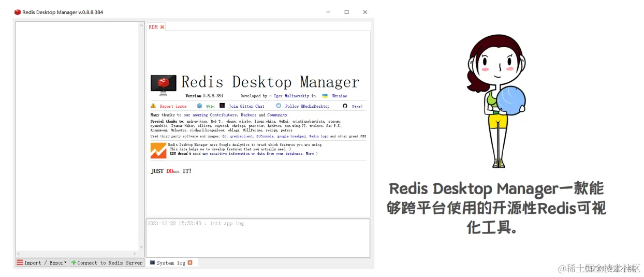Maximize the Redis Desktop Manager window
644x277 pixels.
346,12
